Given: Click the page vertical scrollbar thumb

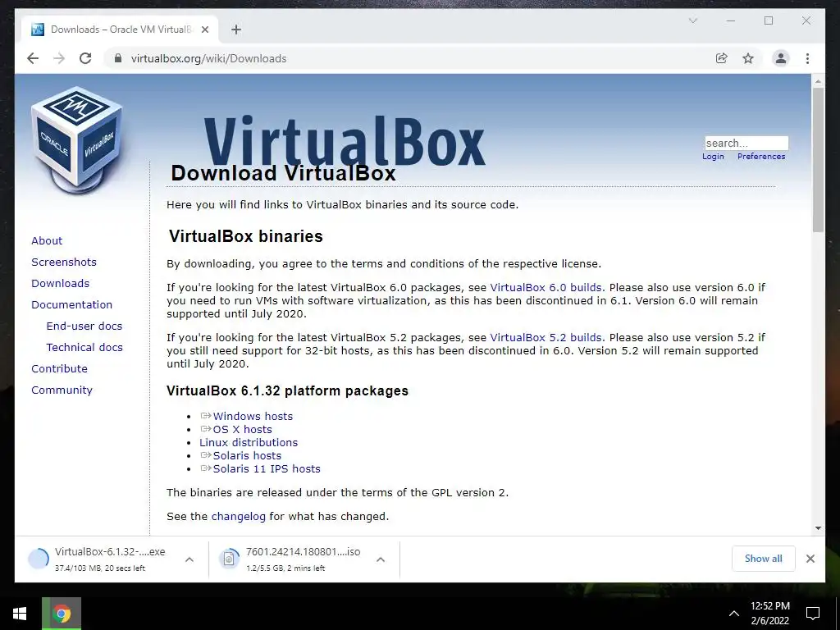Looking at the screenshot, I should 818,160.
